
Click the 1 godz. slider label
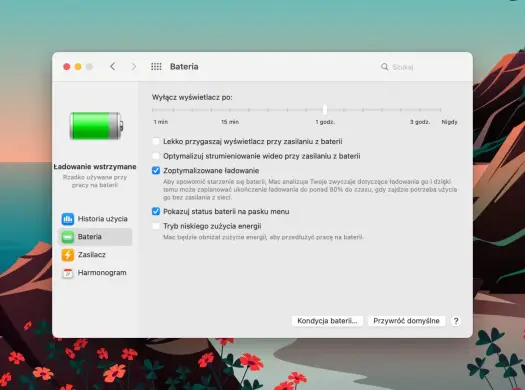[325, 122]
